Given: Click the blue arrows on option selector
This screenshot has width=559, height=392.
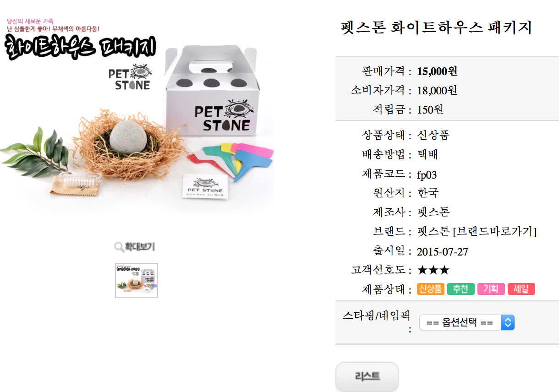Looking at the screenshot, I should coord(507,322).
